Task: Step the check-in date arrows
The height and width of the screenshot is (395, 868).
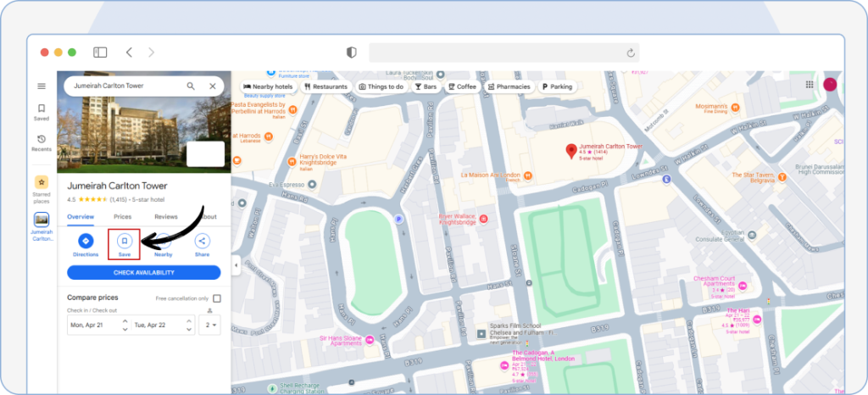Action: coord(125,325)
